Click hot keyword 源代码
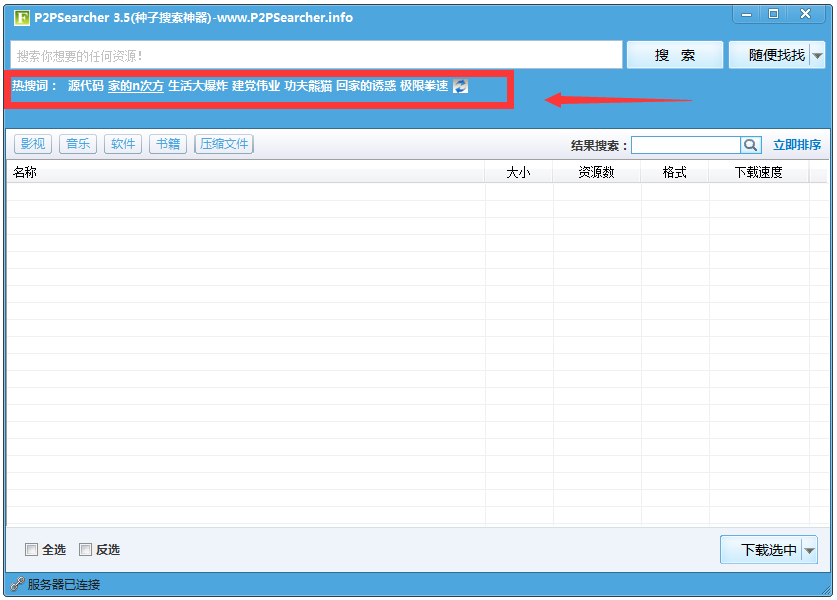Screen dimensions: 837x600 (85, 86)
